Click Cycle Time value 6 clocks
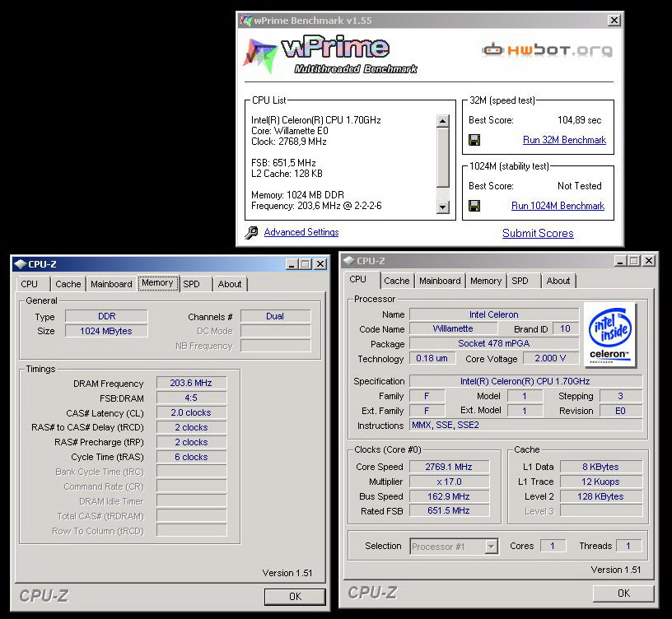Screen dimensions: 672x619 [191, 457]
